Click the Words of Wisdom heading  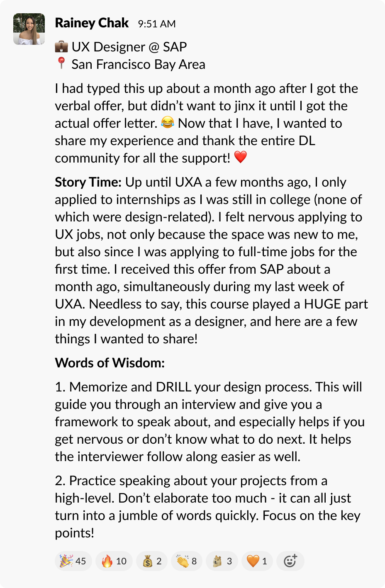click(110, 363)
